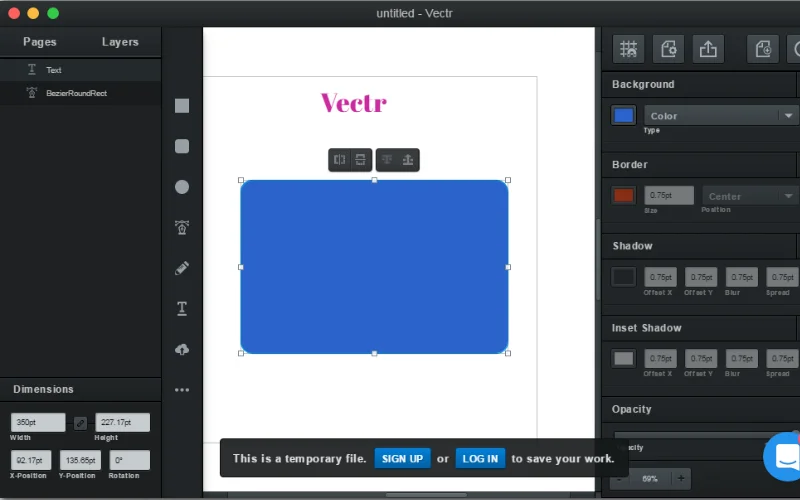Select the Ellipse shape tool
Viewport: 800px width, 500px height.
coord(182,187)
